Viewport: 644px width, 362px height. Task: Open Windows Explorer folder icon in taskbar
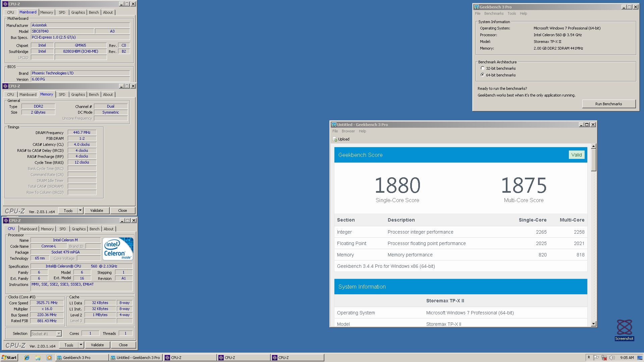[x=38, y=358]
